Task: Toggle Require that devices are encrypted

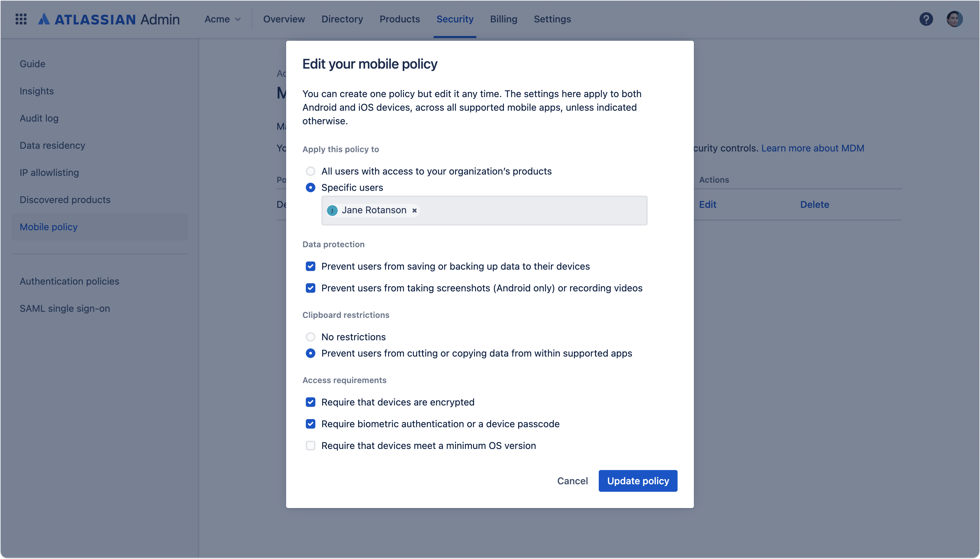Action: coord(310,402)
